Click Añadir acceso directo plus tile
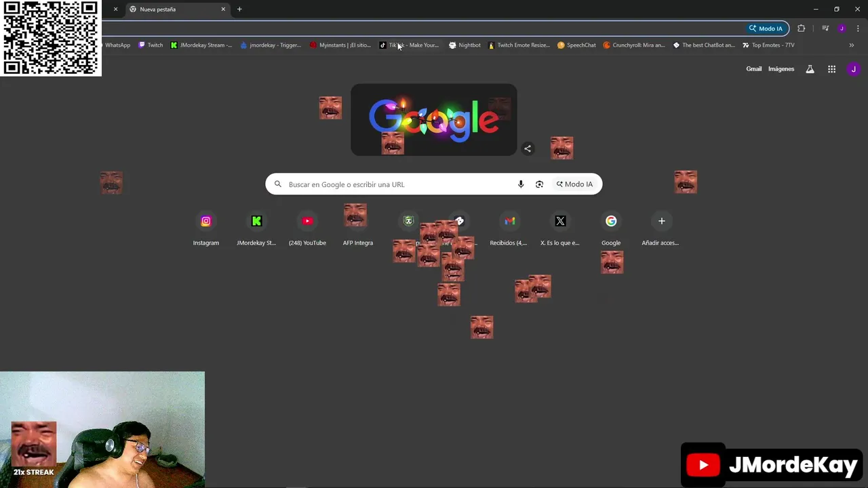The height and width of the screenshot is (488, 868). (661, 229)
